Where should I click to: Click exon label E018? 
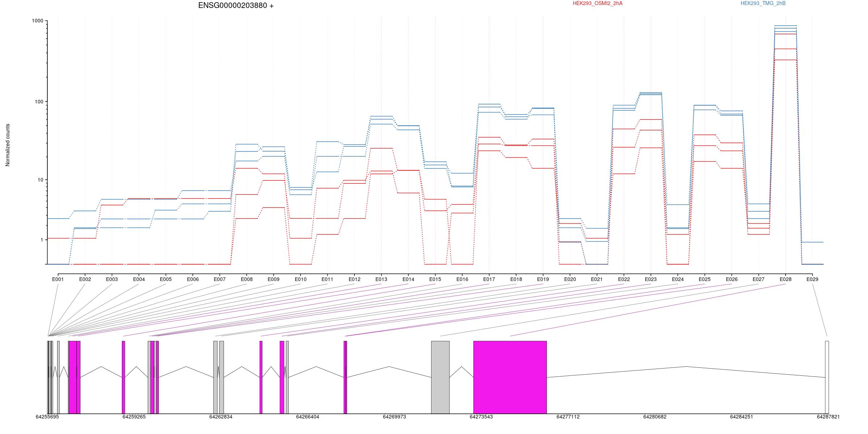(x=516, y=279)
